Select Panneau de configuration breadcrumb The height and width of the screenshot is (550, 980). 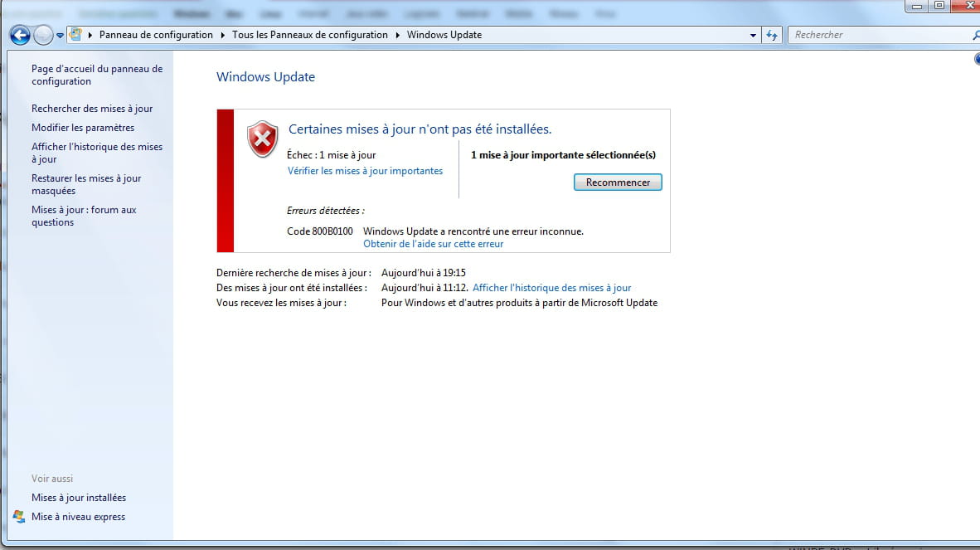coord(156,35)
